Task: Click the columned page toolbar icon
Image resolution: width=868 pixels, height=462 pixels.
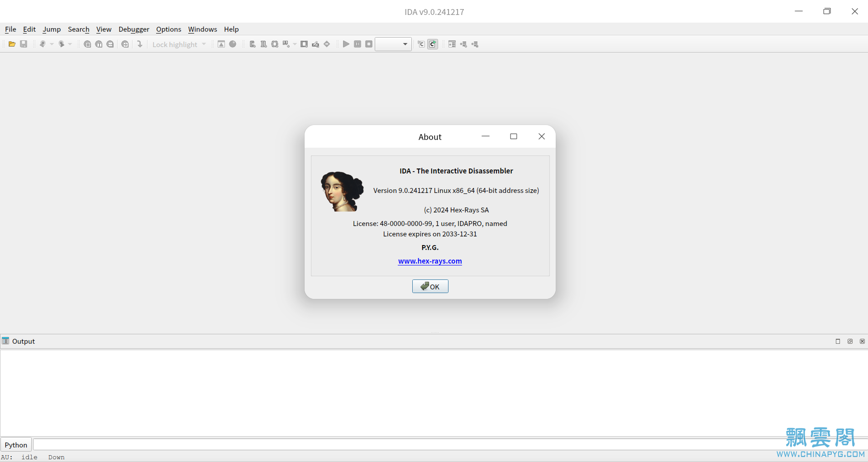Action: 263,44
